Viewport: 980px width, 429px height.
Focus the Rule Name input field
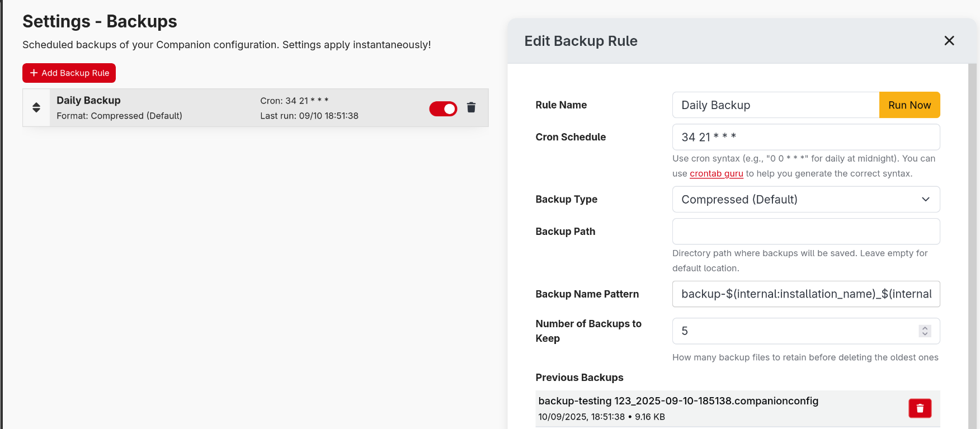775,105
